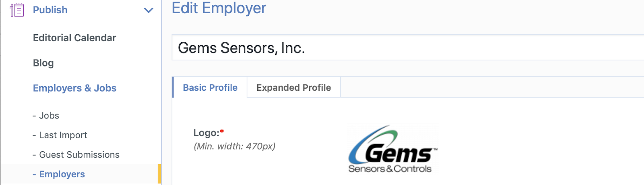Switch to the Expanded Profile tab

point(293,87)
